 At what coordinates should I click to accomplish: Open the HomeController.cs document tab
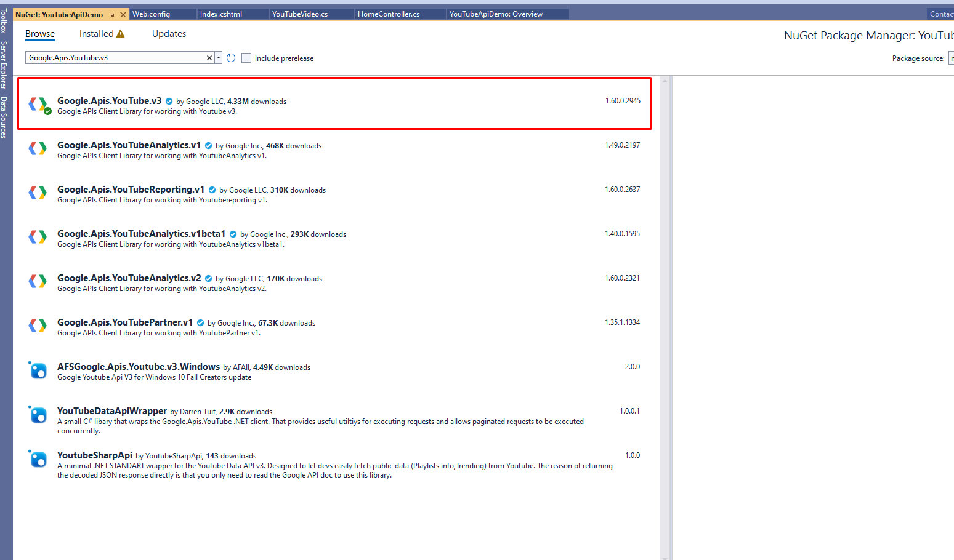pos(401,14)
